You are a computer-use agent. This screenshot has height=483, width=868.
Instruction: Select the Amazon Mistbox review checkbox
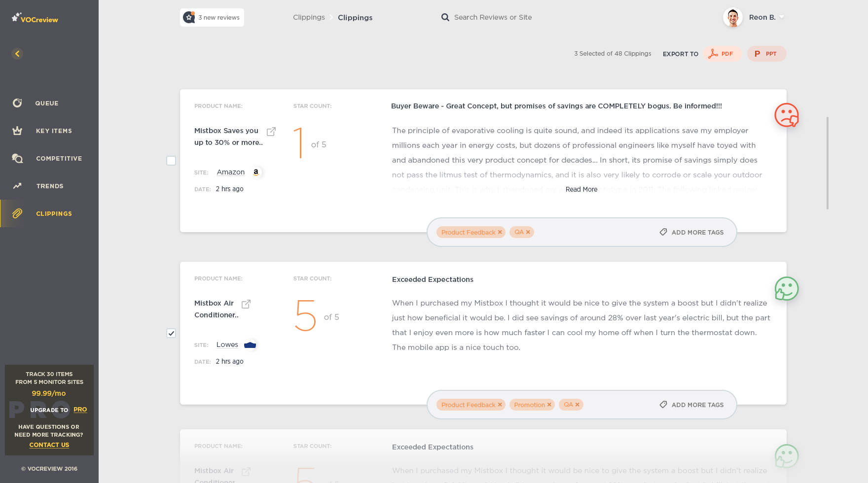tap(171, 161)
